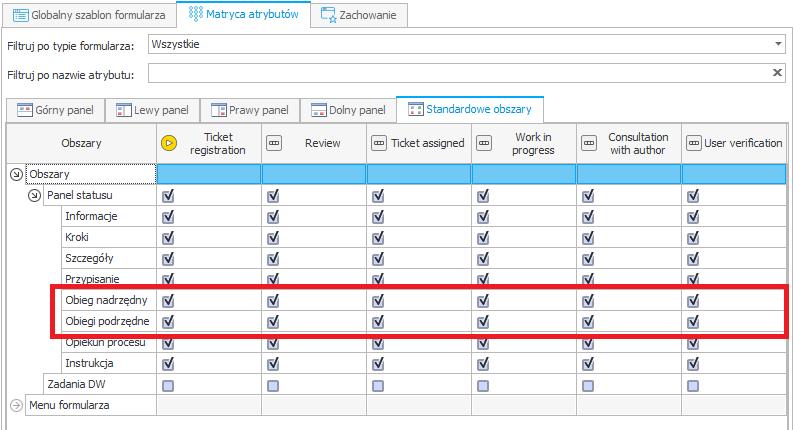Click the yellow start icon of Ticket registration
The height and width of the screenshot is (430, 794).
(x=169, y=143)
